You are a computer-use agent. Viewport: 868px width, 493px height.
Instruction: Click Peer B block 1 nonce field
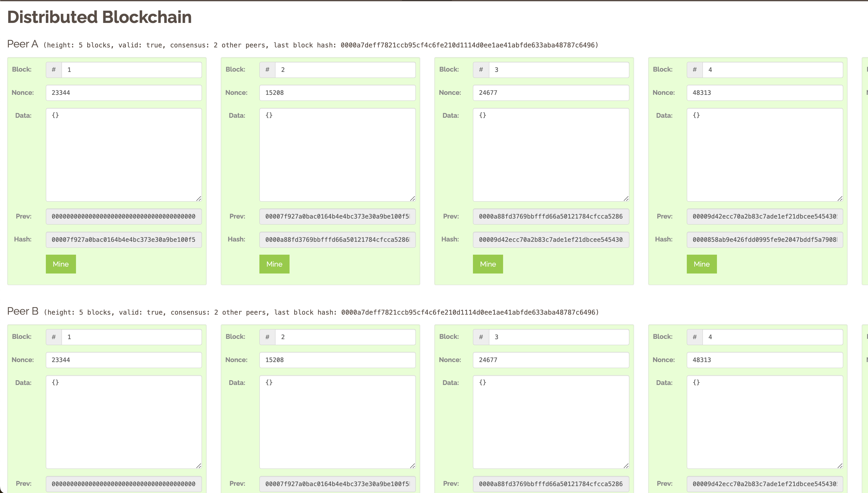[123, 360]
